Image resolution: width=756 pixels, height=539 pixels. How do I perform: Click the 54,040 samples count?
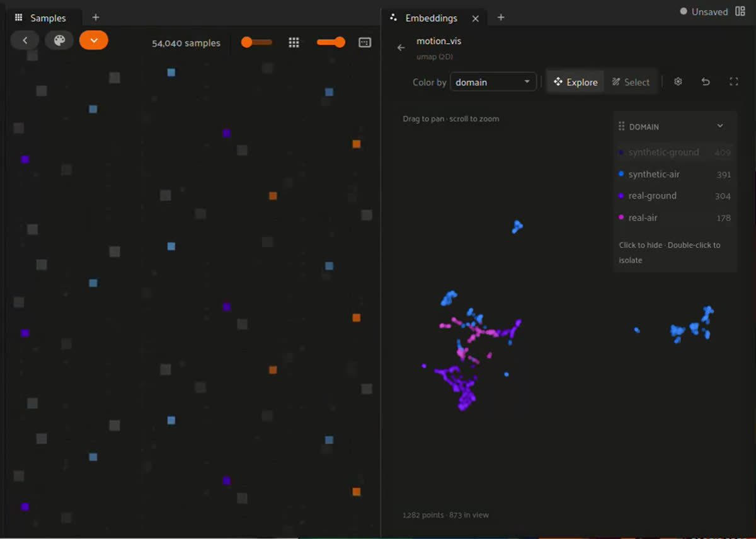tap(186, 43)
